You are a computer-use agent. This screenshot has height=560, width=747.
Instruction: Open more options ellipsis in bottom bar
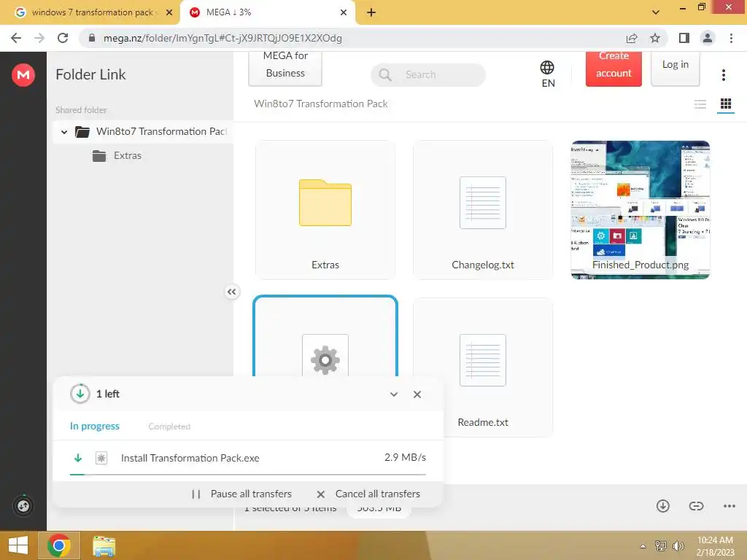click(x=729, y=506)
